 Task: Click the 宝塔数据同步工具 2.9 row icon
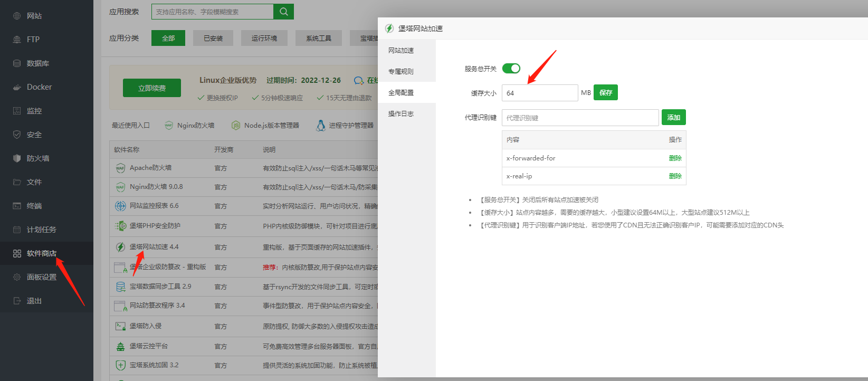(120, 287)
